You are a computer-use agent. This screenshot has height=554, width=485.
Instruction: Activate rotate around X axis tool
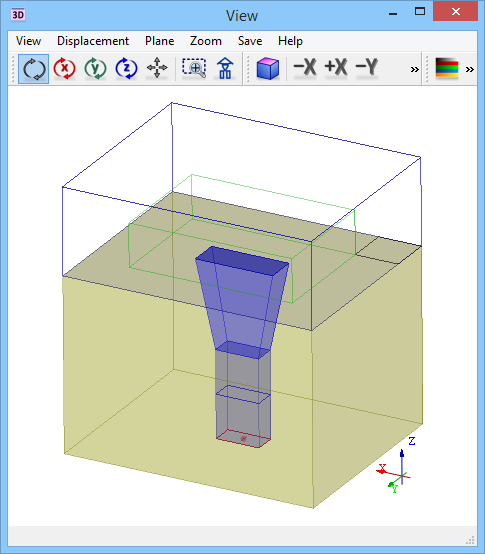64,69
